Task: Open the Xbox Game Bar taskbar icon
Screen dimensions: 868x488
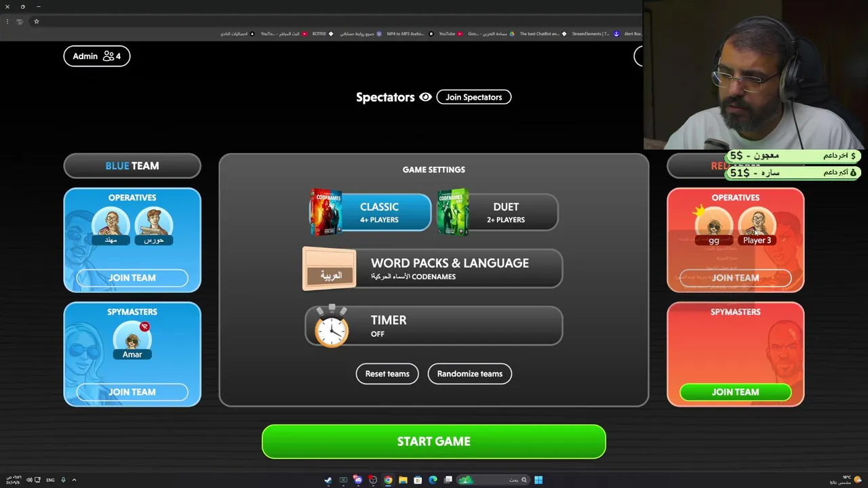Action: pos(343,480)
